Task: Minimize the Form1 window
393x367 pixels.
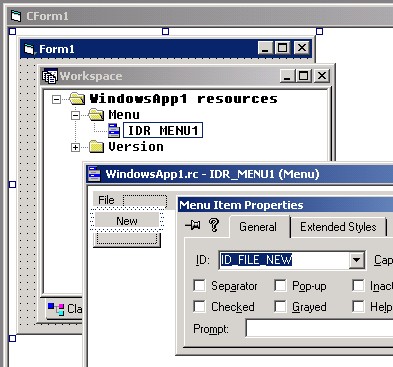Action: 265,48
